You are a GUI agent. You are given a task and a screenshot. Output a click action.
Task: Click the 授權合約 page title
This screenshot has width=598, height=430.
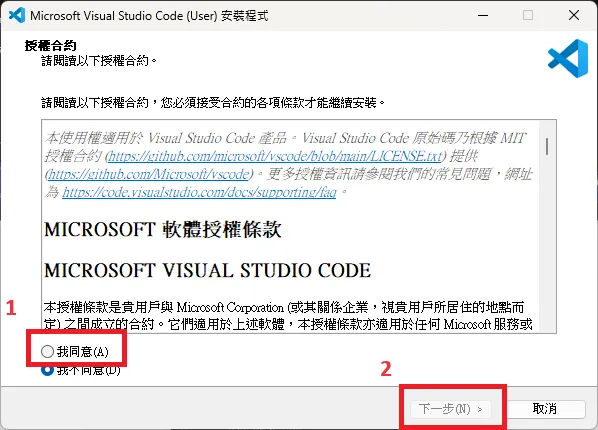pyautogui.click(x=50, y=45)
